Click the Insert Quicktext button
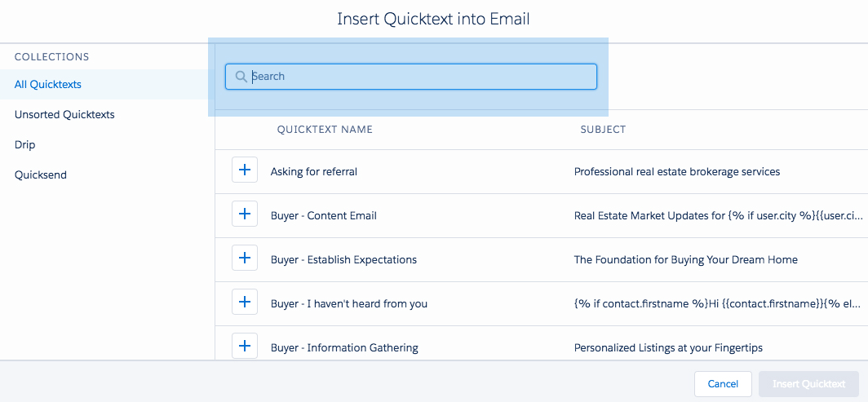Viewport: 868px width, 402px height. (x=808, y=384)
